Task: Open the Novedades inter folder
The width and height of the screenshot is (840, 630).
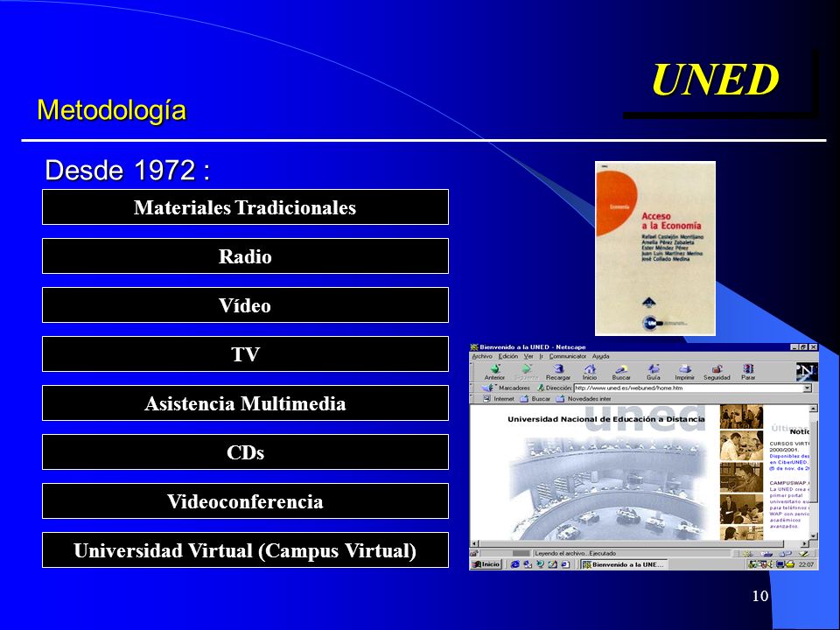Action: point(584,399)
